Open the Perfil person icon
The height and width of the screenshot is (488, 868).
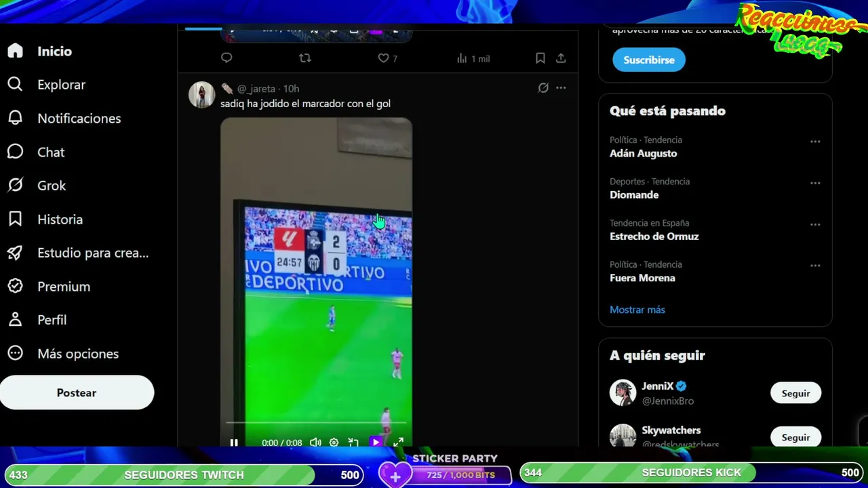coord(15,320)
